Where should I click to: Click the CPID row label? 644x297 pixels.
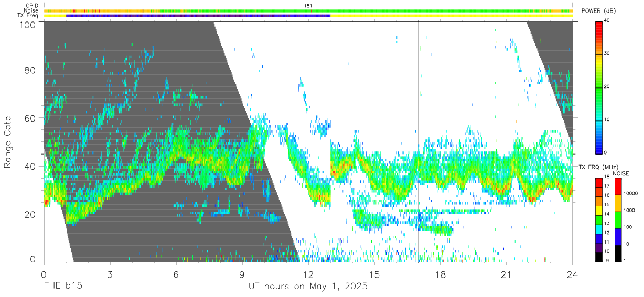[x=31, y=5]
